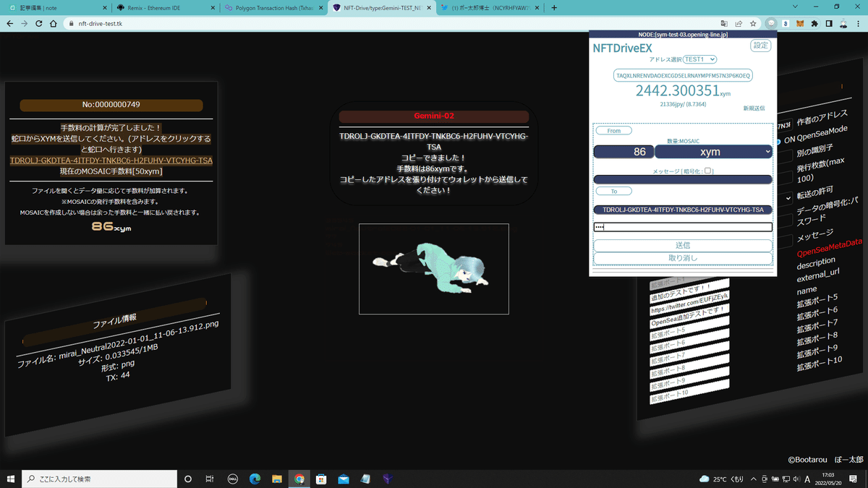Screen dimensions: 868x488
Task: Click the From button in wallet
Action: (x=613, y=131)
